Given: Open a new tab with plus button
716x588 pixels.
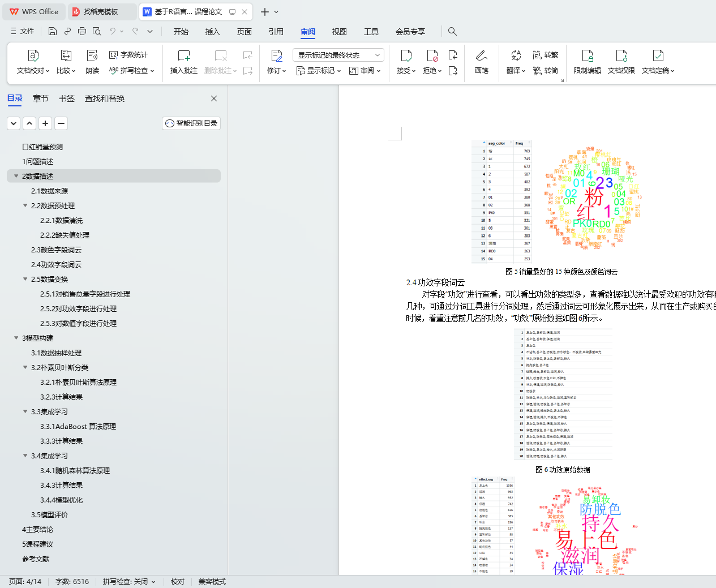Looking at the screenshot, I should (x=265, y=11).
